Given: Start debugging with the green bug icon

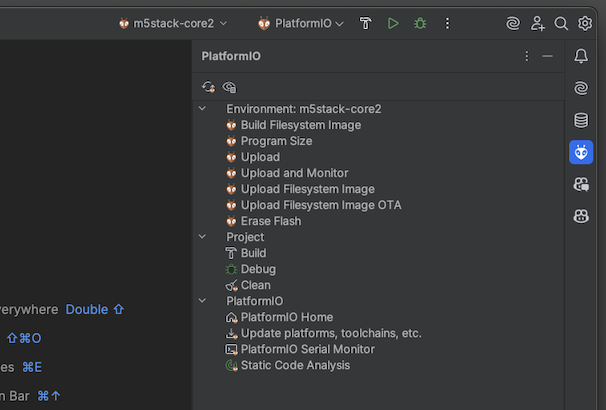Looking at the screenshot, I should 420,23.
